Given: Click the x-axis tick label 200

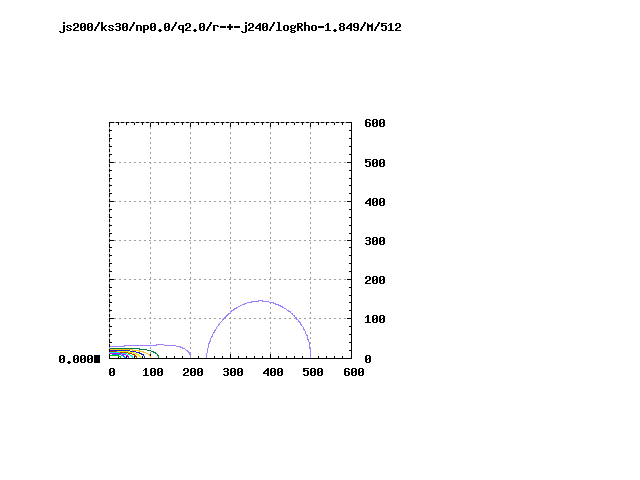Looking at the screenshot, I should (x=193, y=372).
